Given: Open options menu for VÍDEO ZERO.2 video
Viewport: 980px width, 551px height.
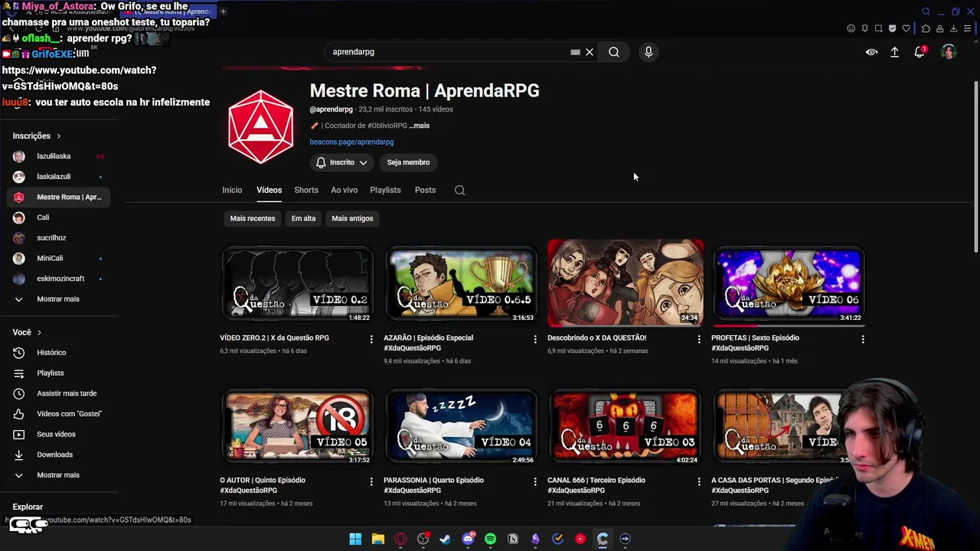Looking at the screenshot, I should pyautogui.click(x=371, y=339).
